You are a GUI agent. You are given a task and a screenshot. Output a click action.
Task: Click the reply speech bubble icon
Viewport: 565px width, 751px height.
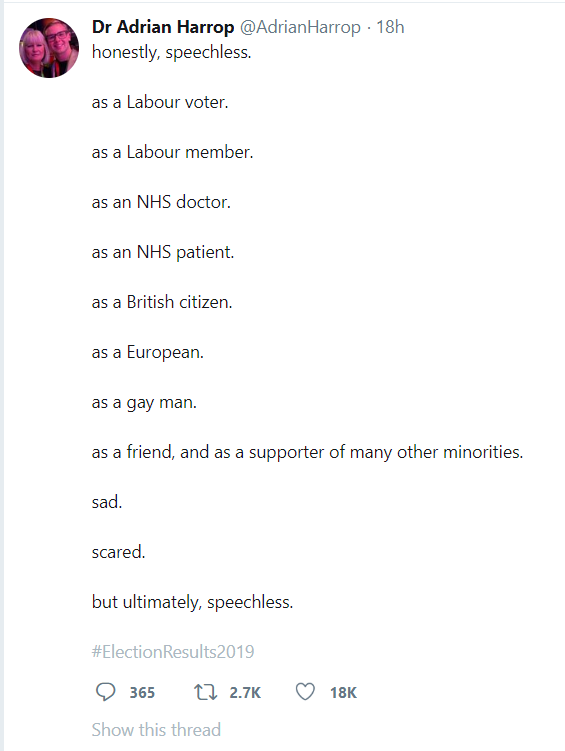click(105, 692)
